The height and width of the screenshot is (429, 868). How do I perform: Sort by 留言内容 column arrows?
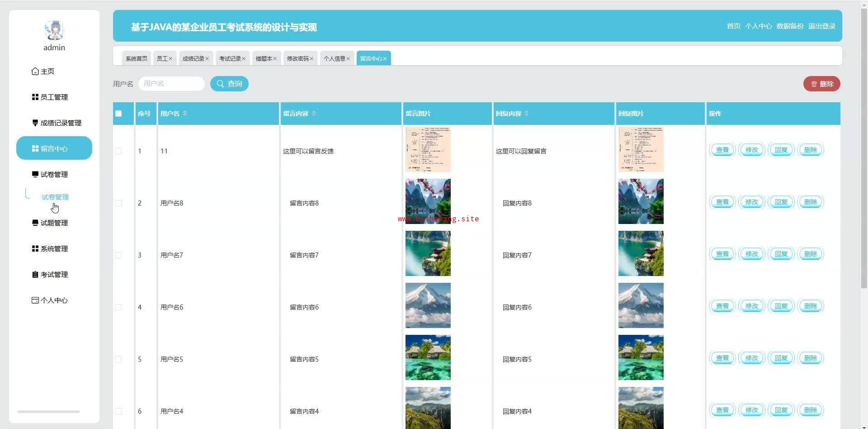314,113
